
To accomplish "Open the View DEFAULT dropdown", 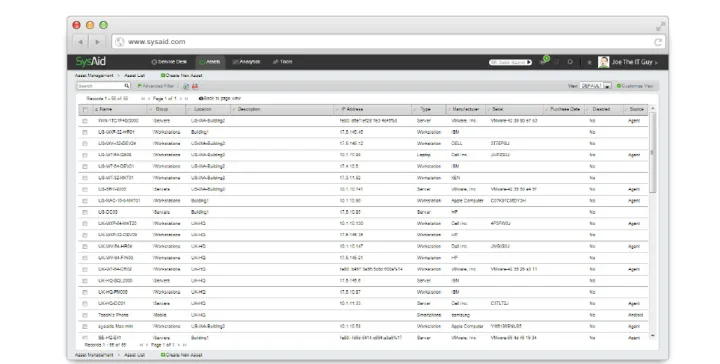I will click(x=596, y=86).
